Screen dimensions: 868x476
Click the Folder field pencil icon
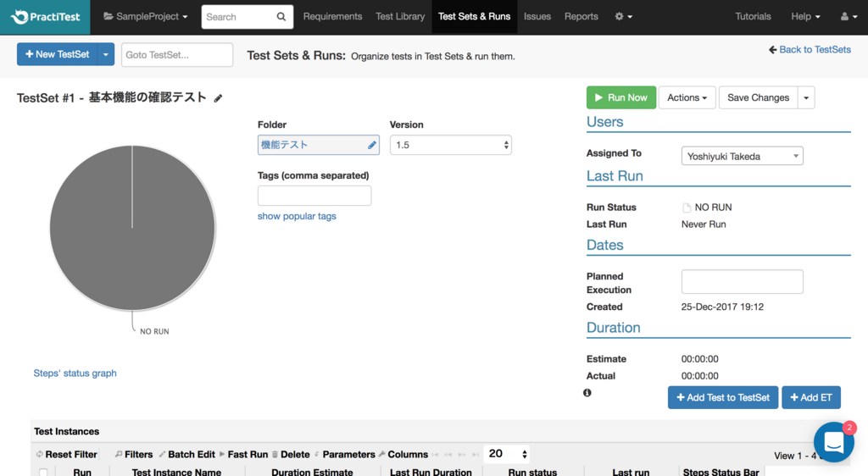click(x=372, y=145)
